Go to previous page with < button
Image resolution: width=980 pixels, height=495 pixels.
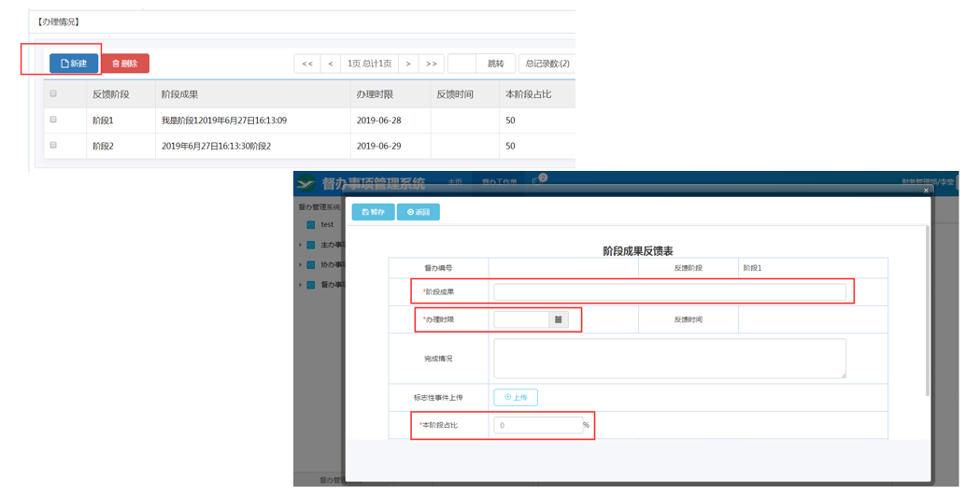[331, 64]
